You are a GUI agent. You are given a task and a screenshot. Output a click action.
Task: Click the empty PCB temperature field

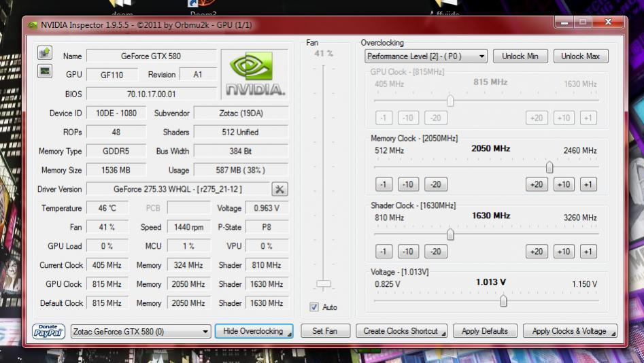189,208
